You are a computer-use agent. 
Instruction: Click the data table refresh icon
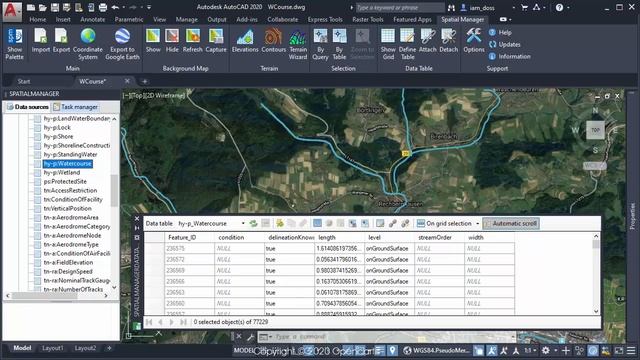(x=253, y=223)
